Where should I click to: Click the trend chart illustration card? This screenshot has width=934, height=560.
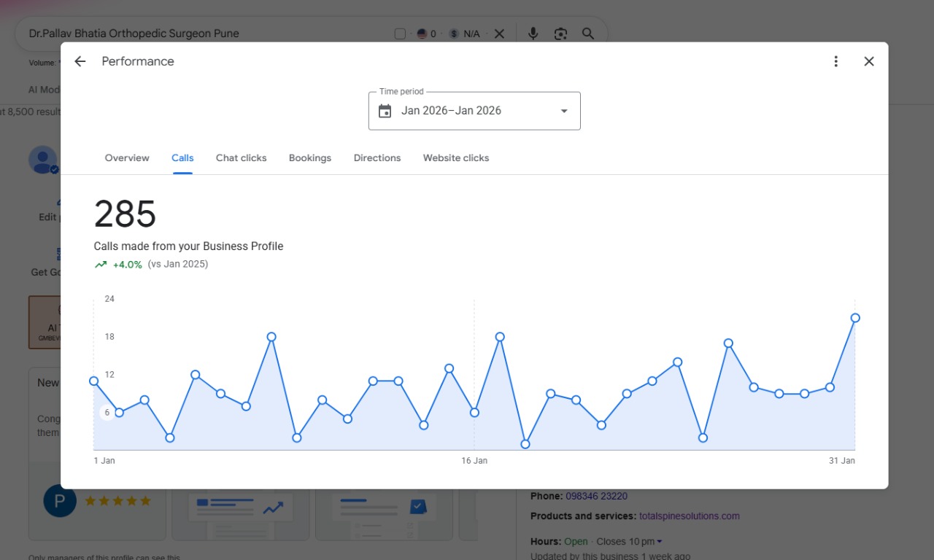pyautogui.click(x=240, y=515)
